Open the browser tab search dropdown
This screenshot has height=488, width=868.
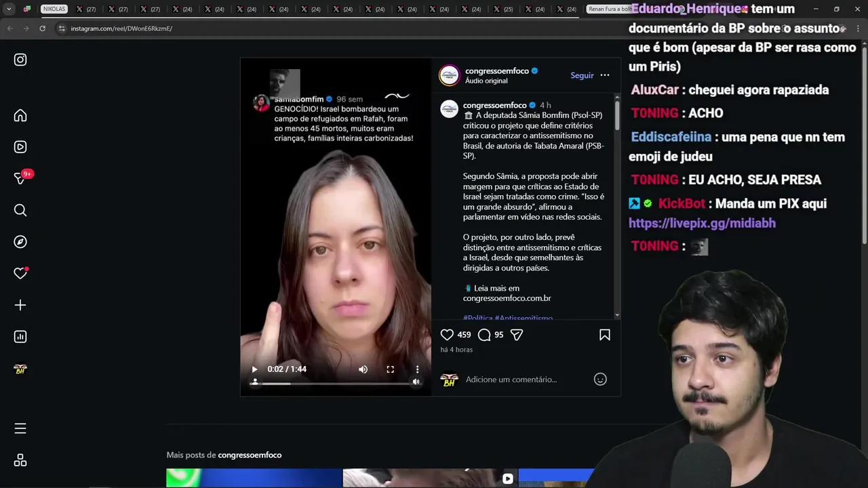(9, 9)
